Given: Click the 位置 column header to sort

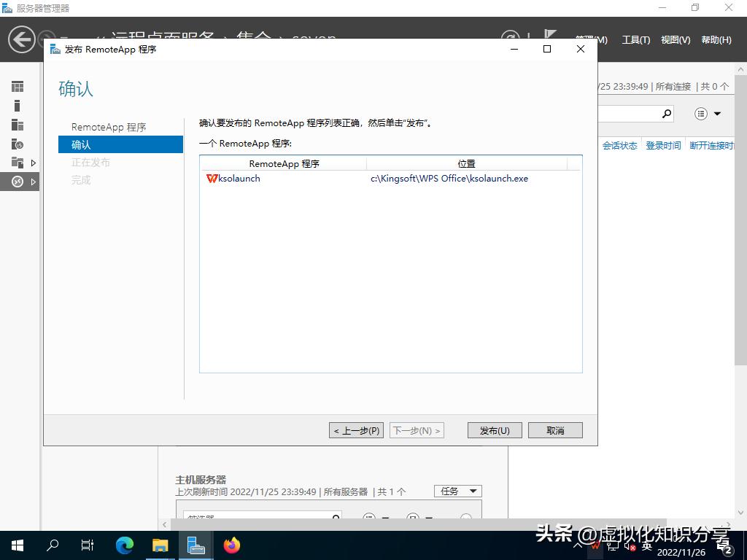Looking at the screenshot, I should (466, 163).
